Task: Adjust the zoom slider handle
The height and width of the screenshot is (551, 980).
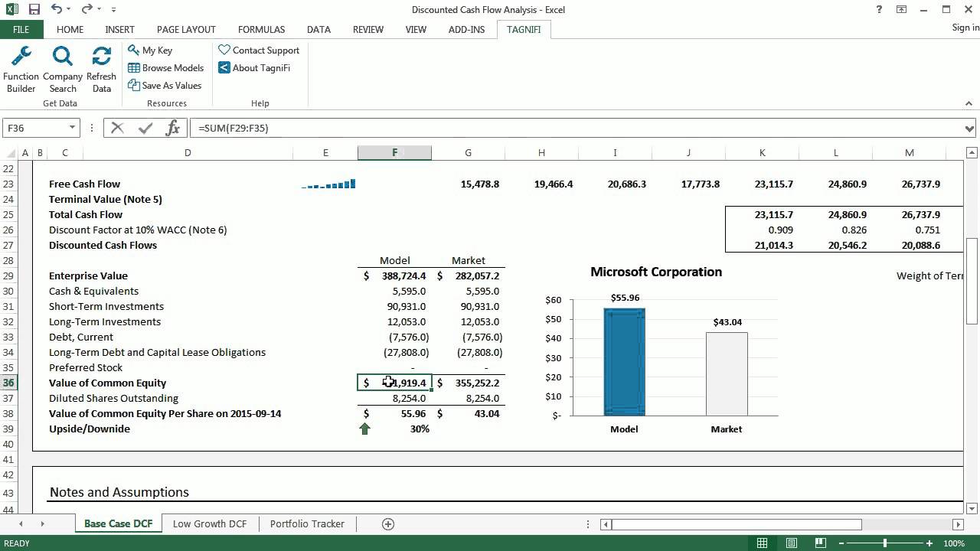Action: [x=885, y=543]
